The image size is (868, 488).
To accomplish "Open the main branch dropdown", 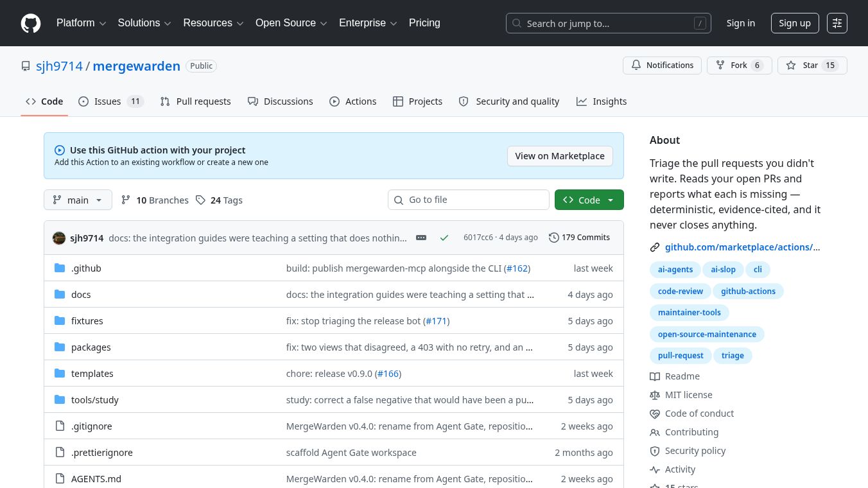I will [78, 200].
